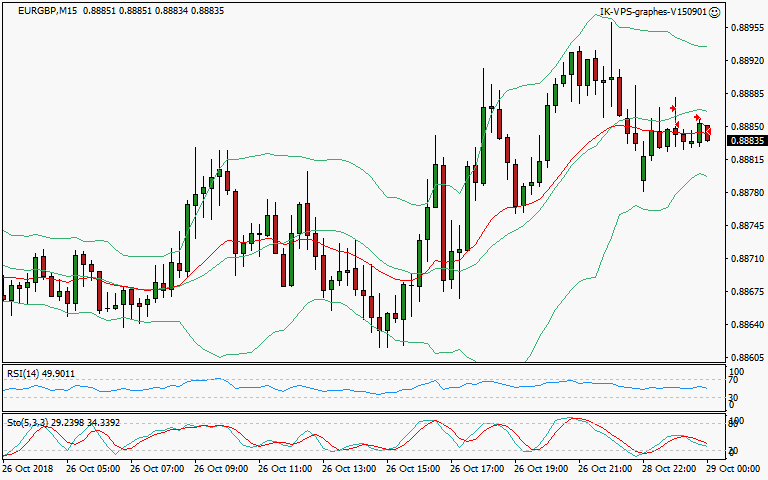Click the 70 level on the RSI scale
The height and width of the screenshot is (480, 768).
(x=733, y=381)
